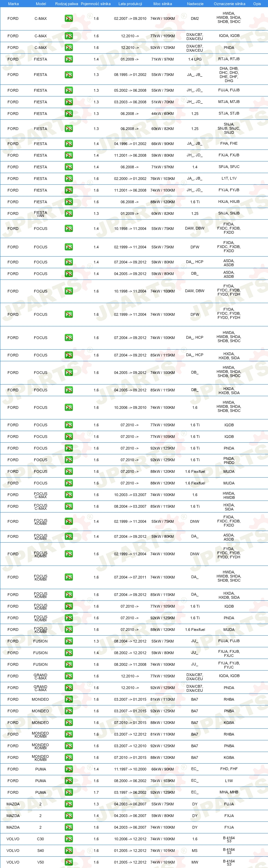Click the Marka column header
Screen dimensions: 268x868
(13, 4)
